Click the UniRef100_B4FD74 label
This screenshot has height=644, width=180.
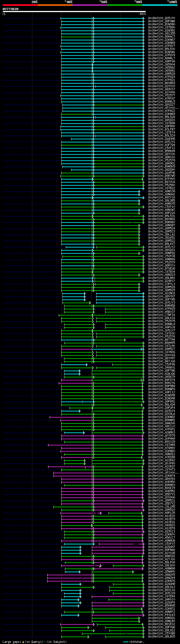pyautogui.click(x=161, y=380)
